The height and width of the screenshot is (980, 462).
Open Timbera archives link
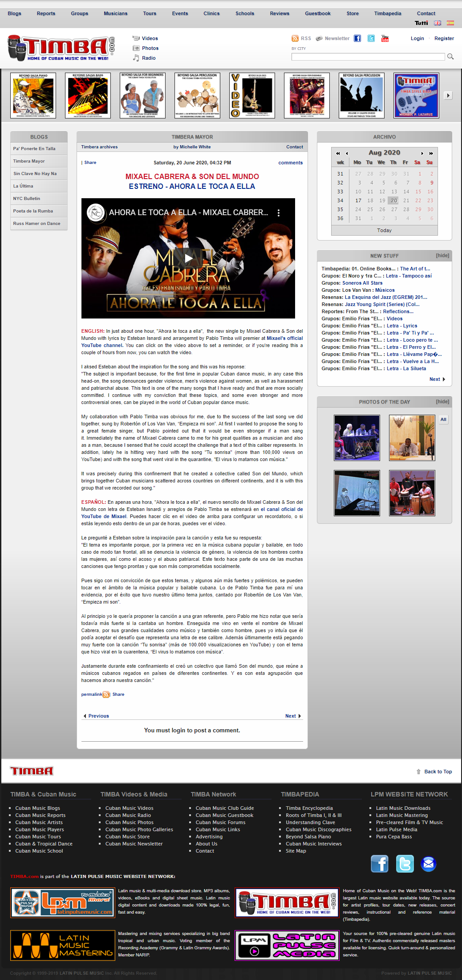coord(99,147)
